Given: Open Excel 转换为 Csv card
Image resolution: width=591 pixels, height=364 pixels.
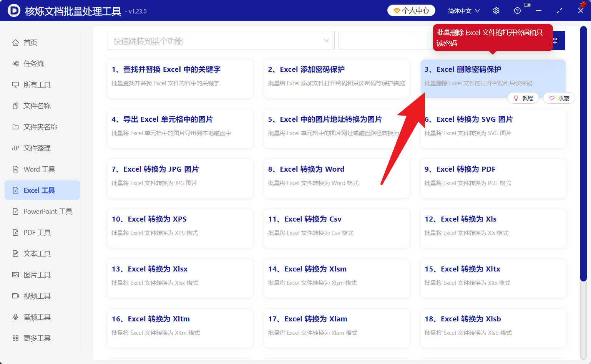Looking at the screenshot, I should point(337,228).
